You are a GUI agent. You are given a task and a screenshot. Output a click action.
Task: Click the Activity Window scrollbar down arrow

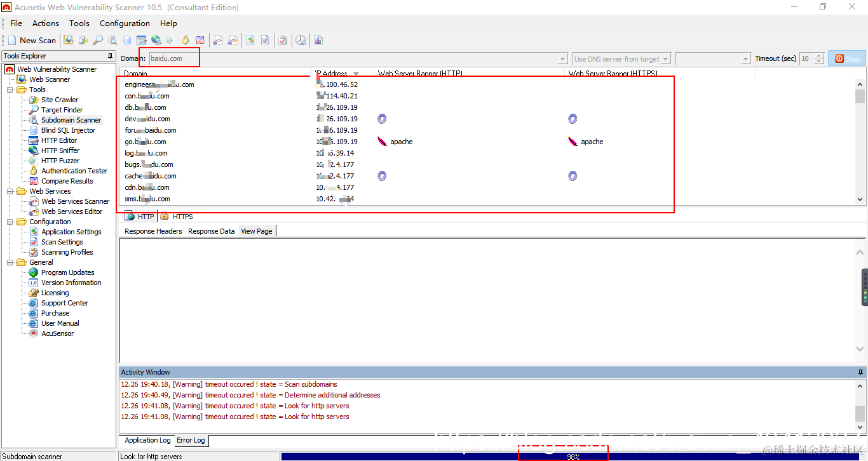pos(860,427)
